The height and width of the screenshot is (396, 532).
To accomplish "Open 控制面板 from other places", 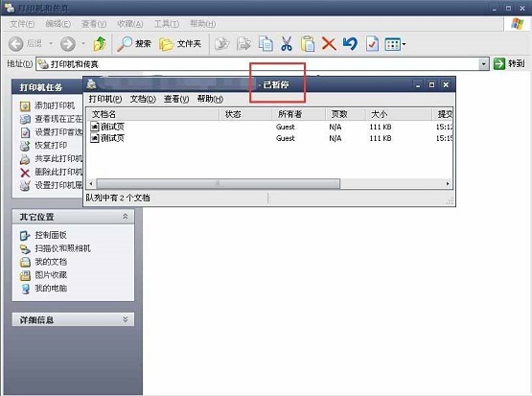I will (51, 235).
